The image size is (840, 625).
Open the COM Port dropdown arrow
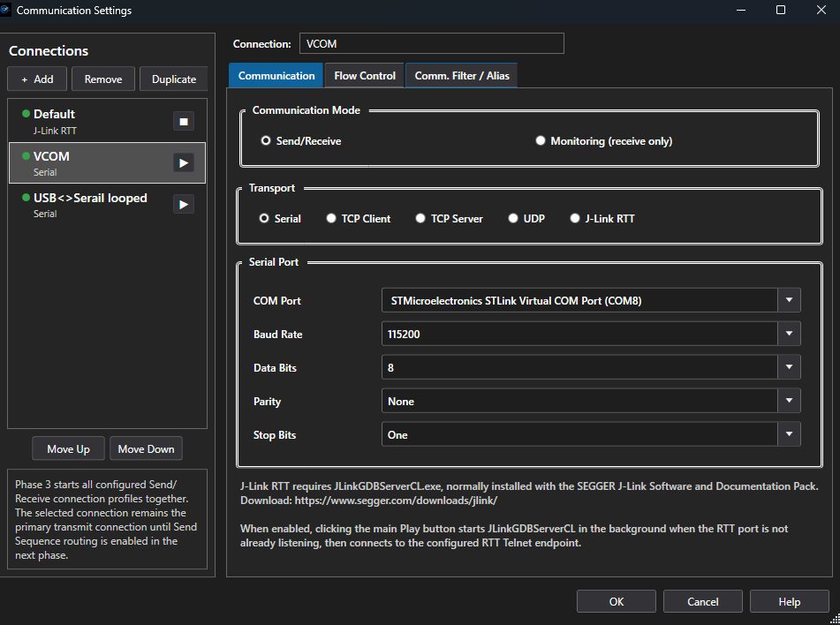pos(789,300)
